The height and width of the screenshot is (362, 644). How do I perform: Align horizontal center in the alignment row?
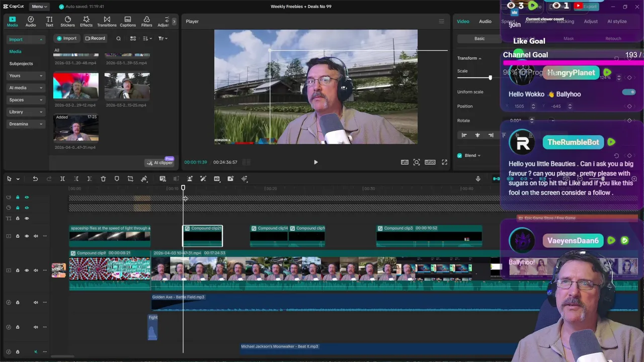[x=477, y=135]
